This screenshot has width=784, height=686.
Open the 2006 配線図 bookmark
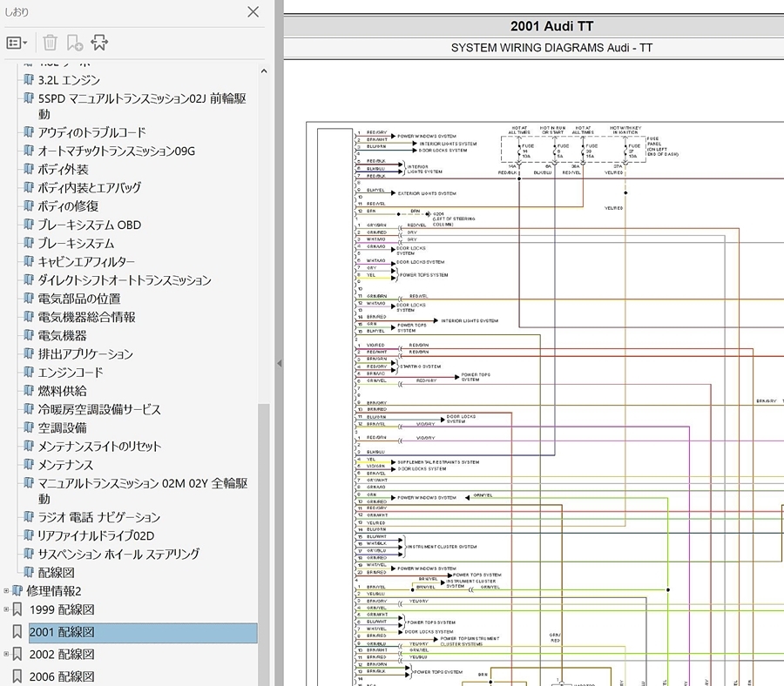coord(62,676)
